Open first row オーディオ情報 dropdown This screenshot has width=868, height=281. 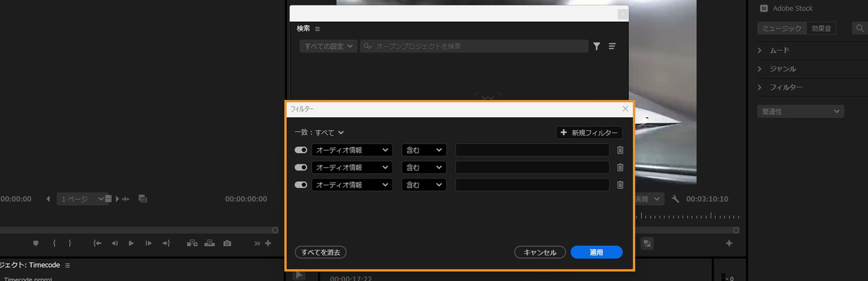tap(352, 150)
